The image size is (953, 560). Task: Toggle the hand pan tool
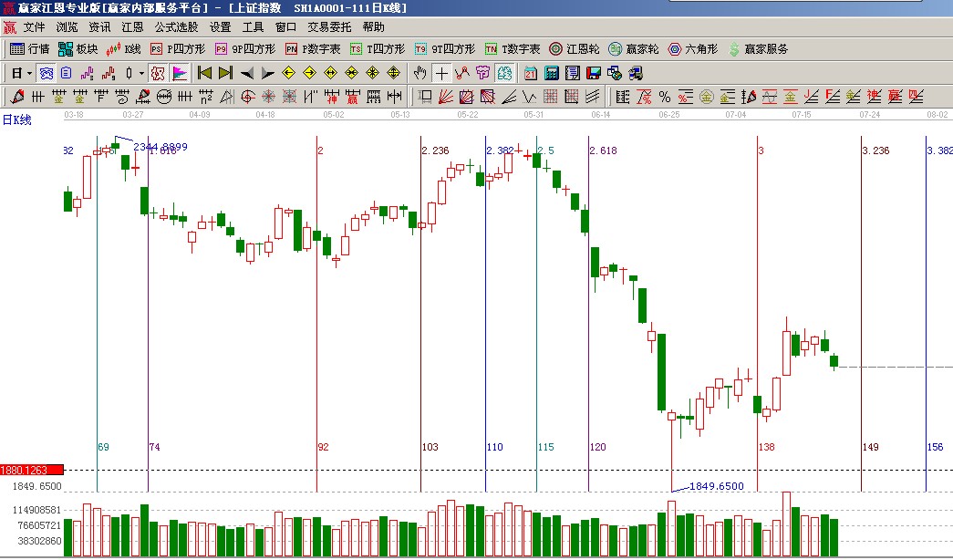(420, 73)
